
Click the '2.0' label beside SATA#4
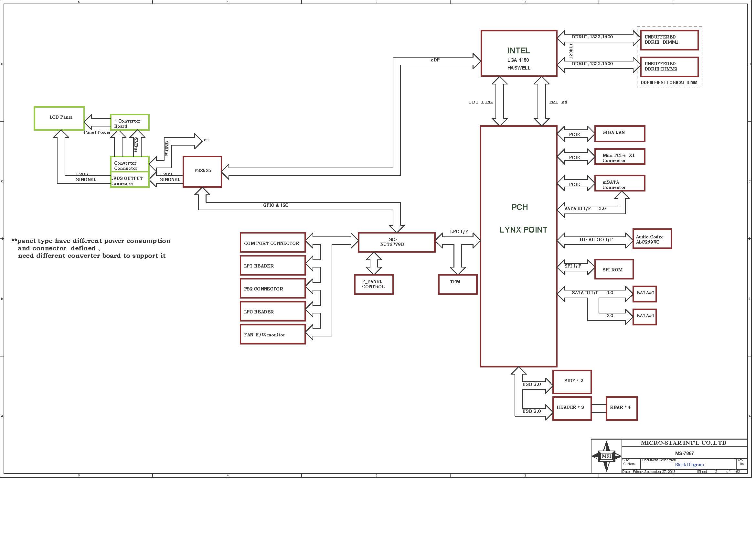610,316
